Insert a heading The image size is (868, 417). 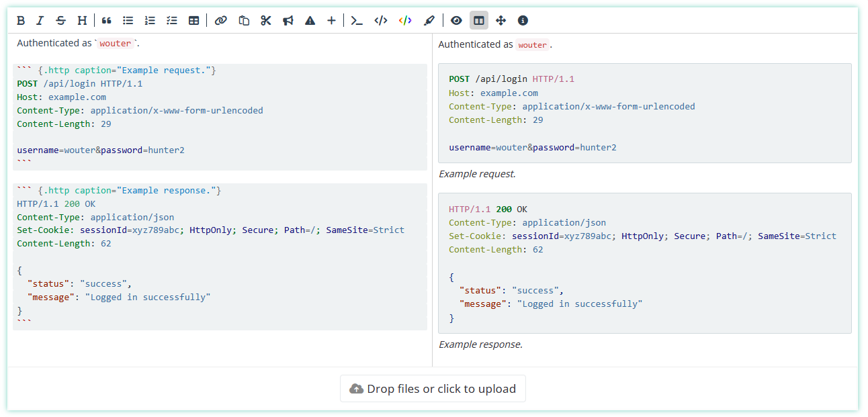pyautogui.click(x=82, y=21)
